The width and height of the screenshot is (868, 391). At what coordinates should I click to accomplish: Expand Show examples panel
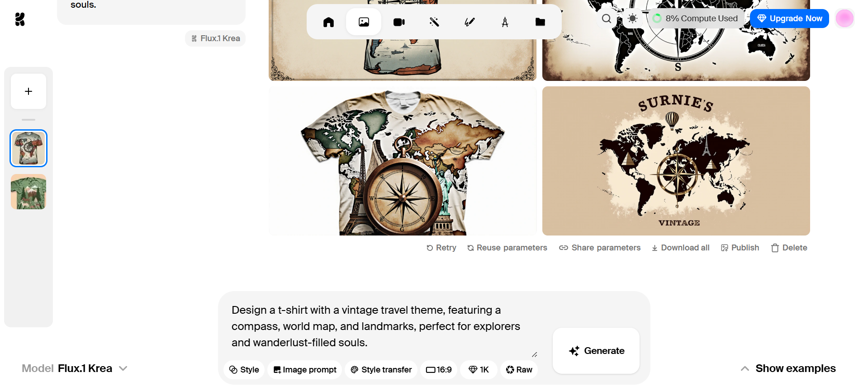[x=788, y=368]
